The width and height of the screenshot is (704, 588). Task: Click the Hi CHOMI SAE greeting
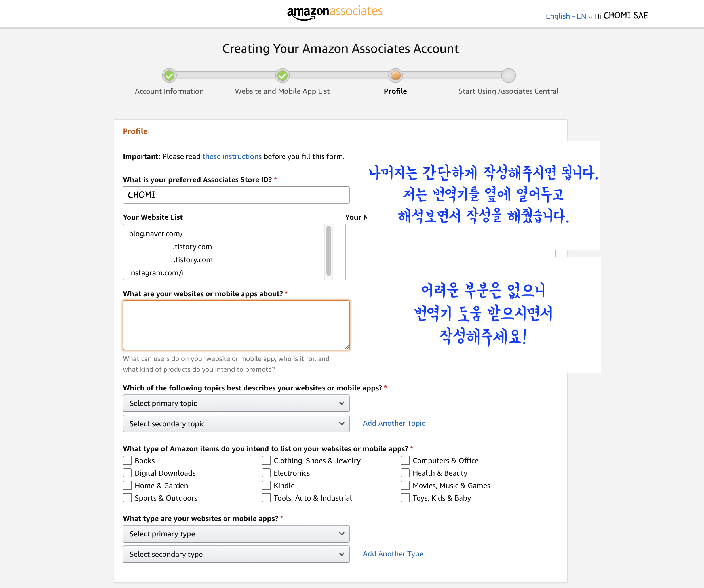[x=621, y=16]
